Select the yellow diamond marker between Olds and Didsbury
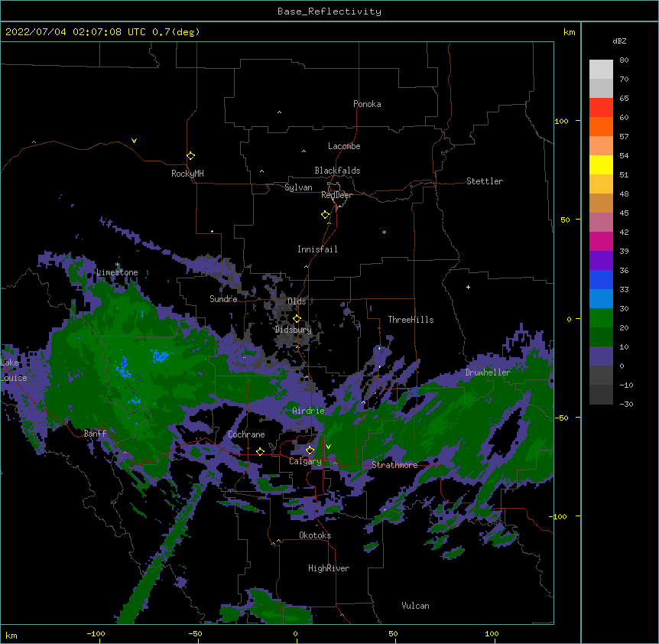The height and width of the screenshot is (644, 659). [297, 319]
